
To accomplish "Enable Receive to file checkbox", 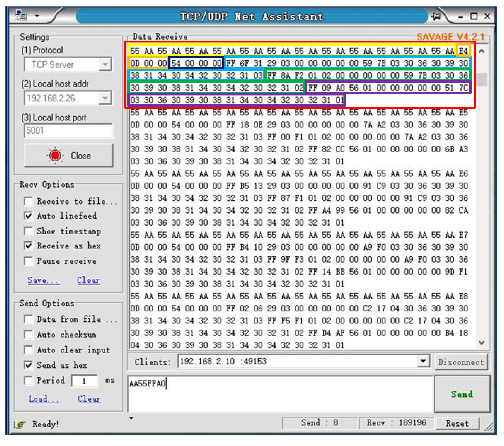I will (x=29, y=201).
